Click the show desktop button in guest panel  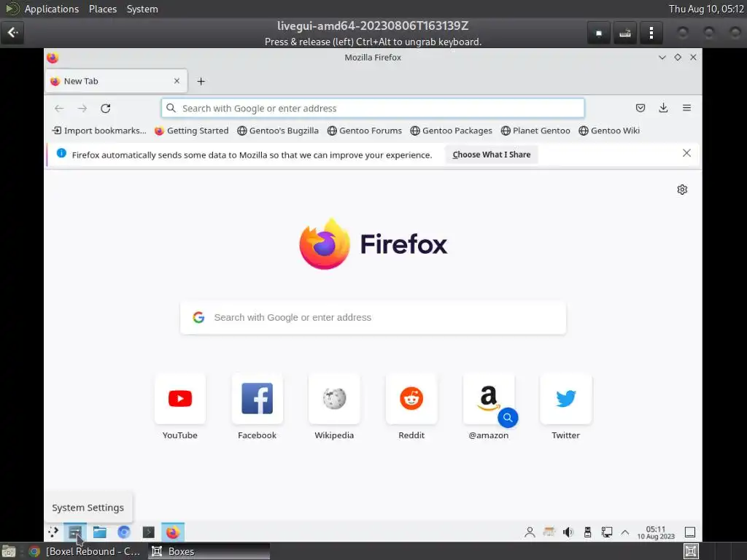[x=690, y=532]
